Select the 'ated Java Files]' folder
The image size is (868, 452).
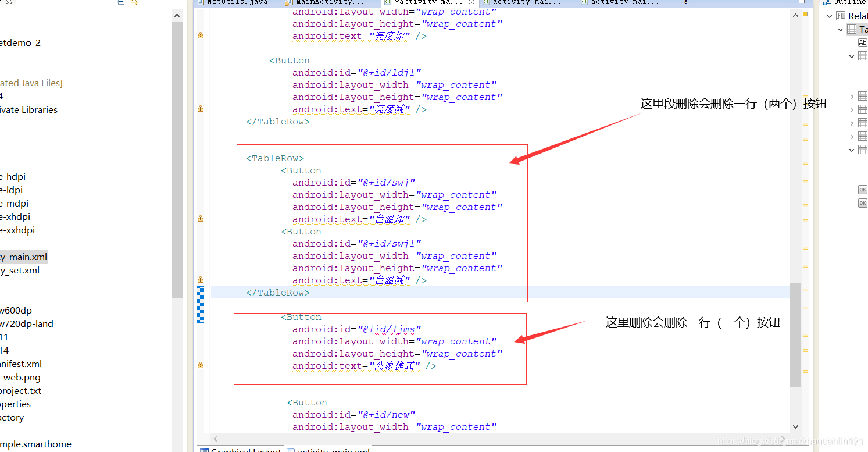pos(31,83)
